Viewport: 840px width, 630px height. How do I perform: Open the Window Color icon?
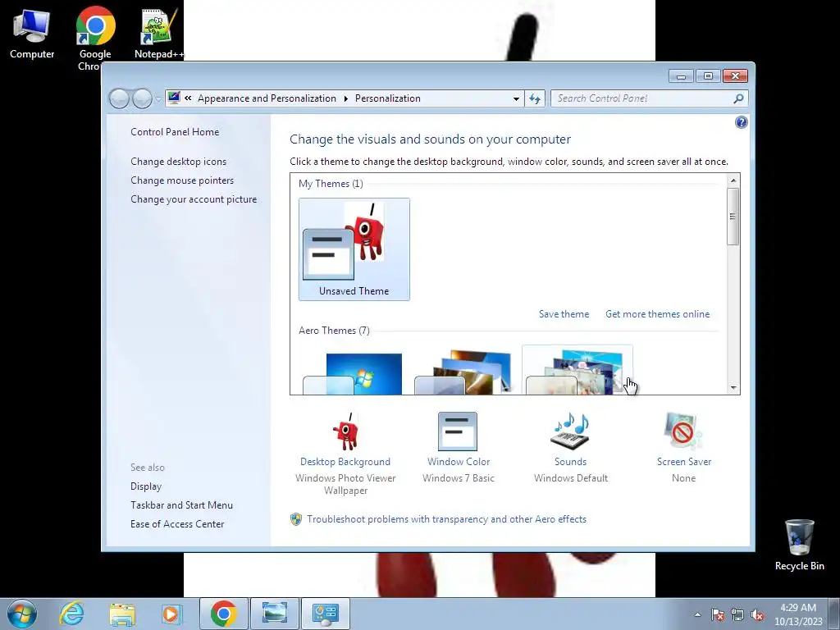pyautogui.click(x=458, y=431)
